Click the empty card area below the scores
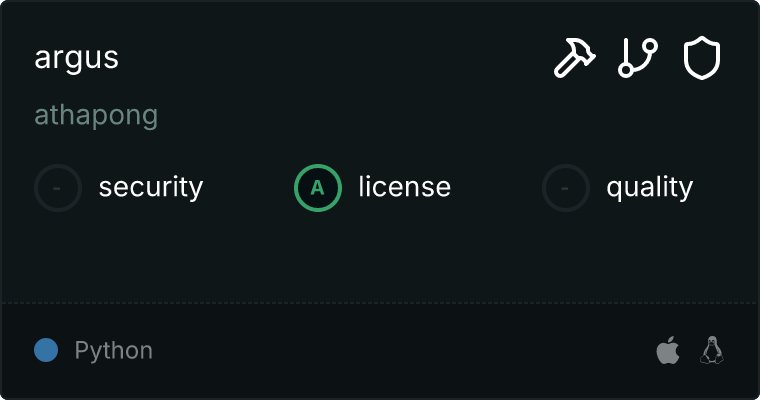This screenshot has width=760, height=400. (x=380, y=257)
